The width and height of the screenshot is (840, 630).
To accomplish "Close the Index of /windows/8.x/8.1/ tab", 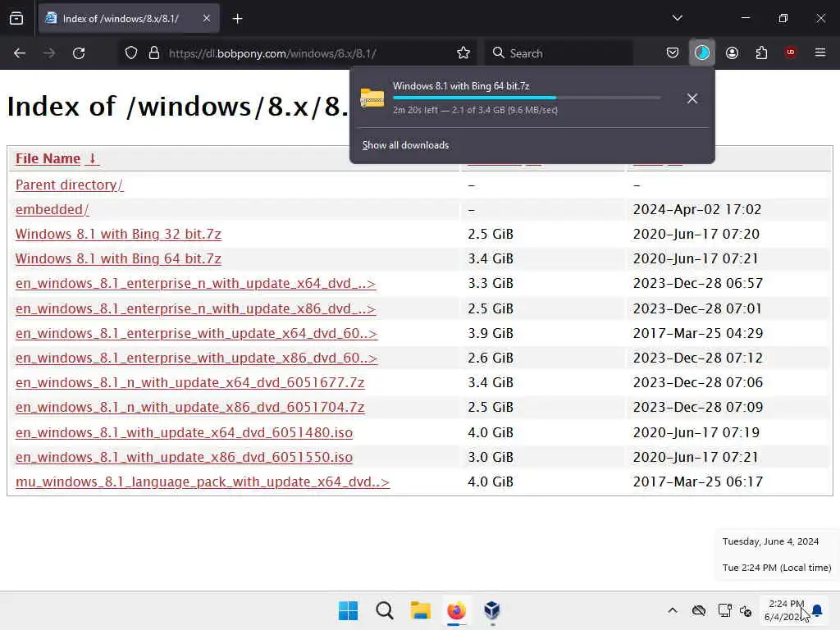I will click(x=206, y=18).
